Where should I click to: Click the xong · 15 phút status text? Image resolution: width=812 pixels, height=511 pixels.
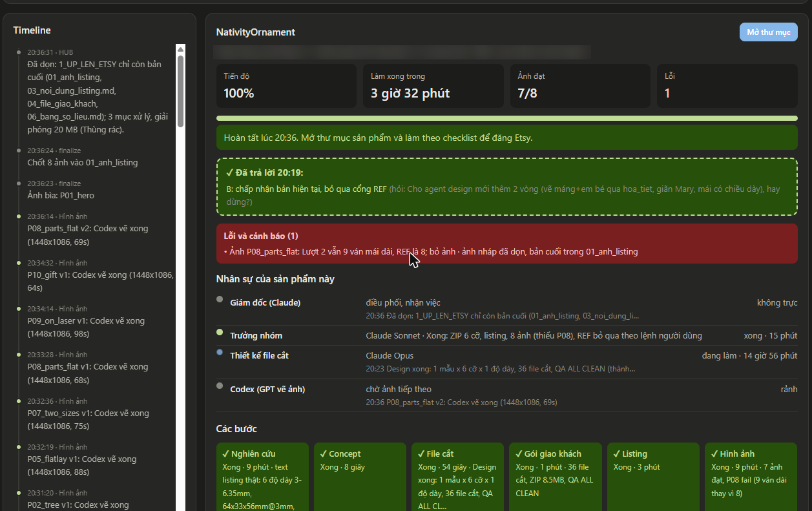(x=770, y=335)
